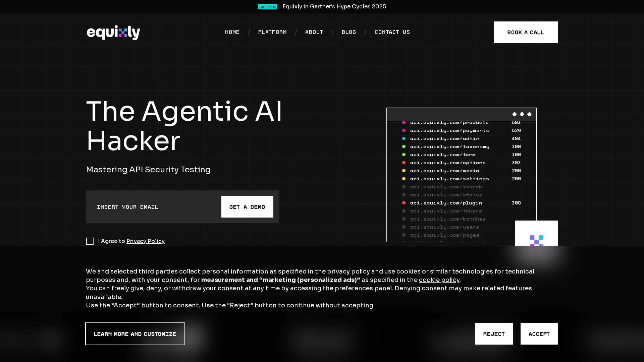Open the Home menu item
This screenshot has width=644, height=362.
pos(232,32)
